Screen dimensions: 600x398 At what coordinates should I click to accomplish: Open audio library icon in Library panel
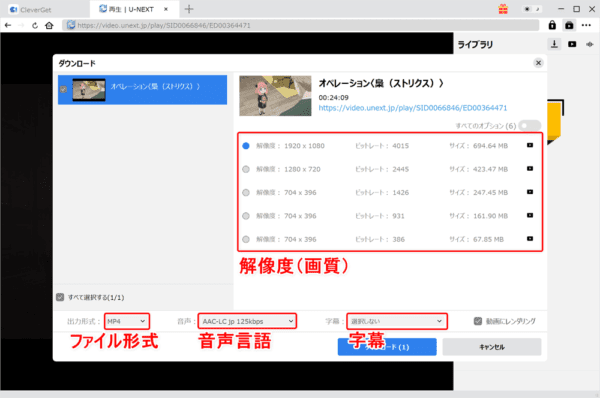[x=589, y=44]
